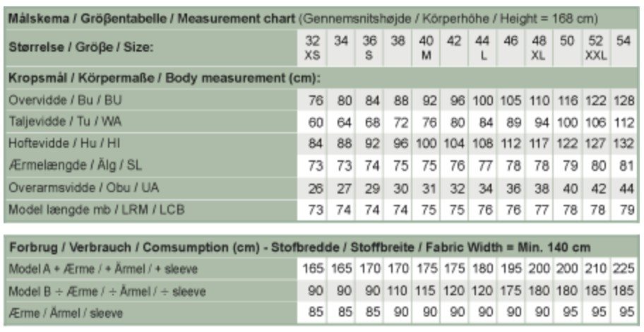Select the Kropsmål body measurement heading
644x332 pixels.
(165, 78)
